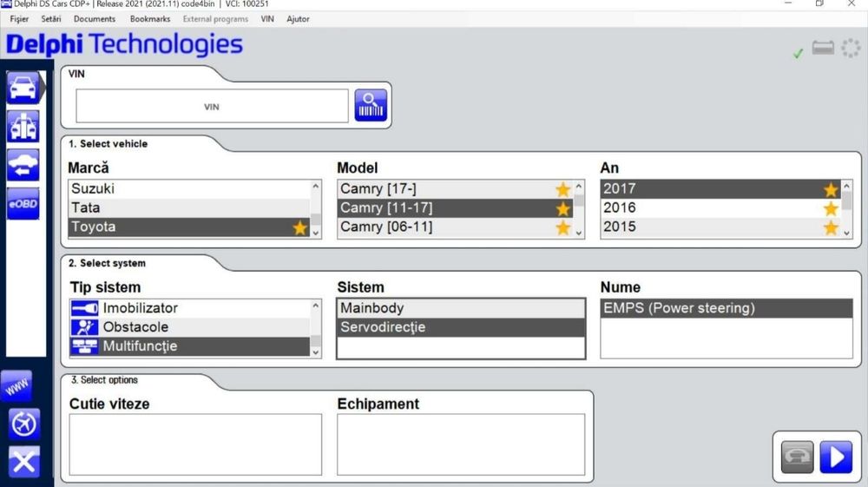Open the vehicle systems scan sidebar icon
Image resolution: width=868 pixels, height=487 pixels.
point(23,126)
